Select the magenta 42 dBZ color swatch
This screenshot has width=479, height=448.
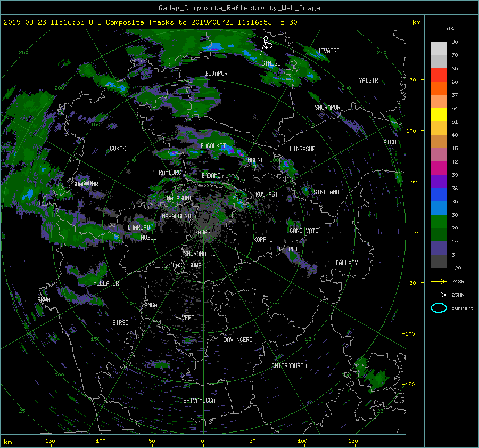click(439, 168)
